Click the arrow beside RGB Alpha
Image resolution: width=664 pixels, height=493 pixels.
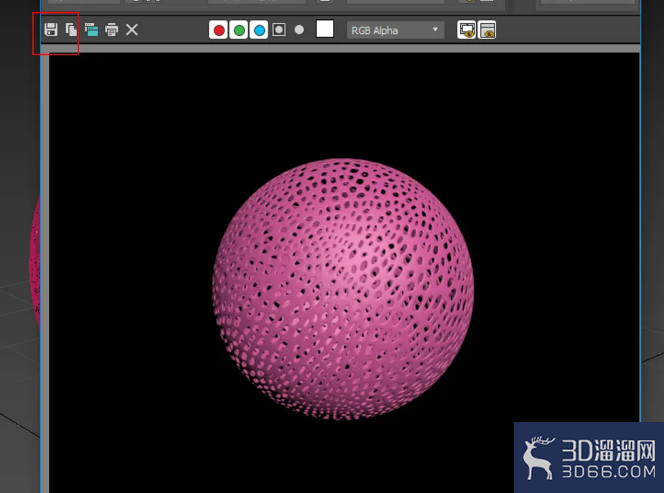pyautogui.click(x=435, y=30)
